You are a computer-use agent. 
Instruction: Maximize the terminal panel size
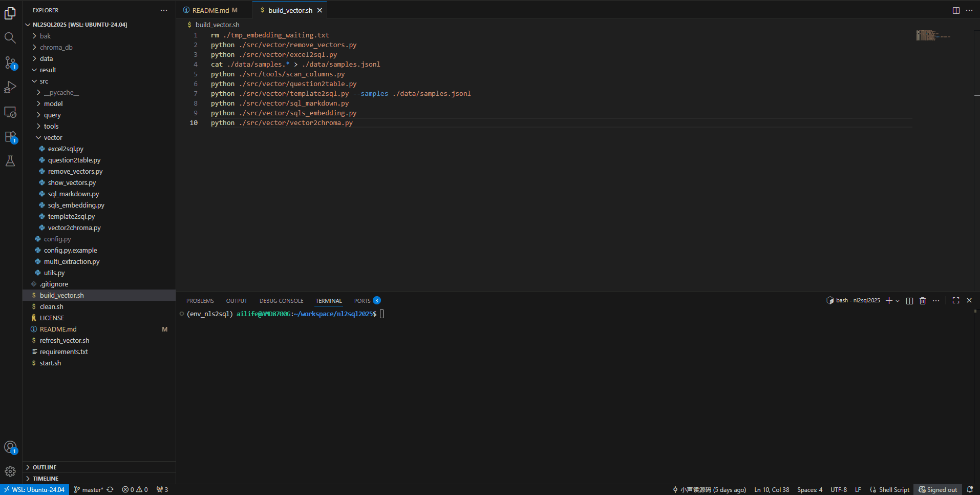[956, 301]
